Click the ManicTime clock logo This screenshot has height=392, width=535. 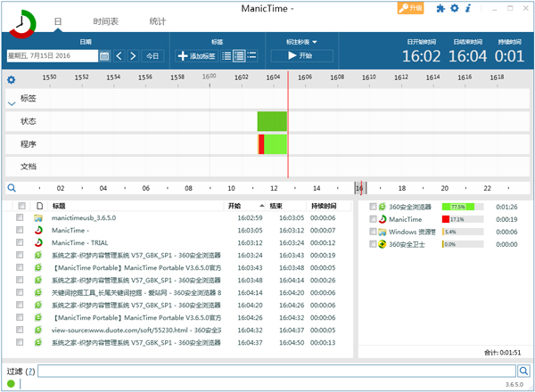22,24
